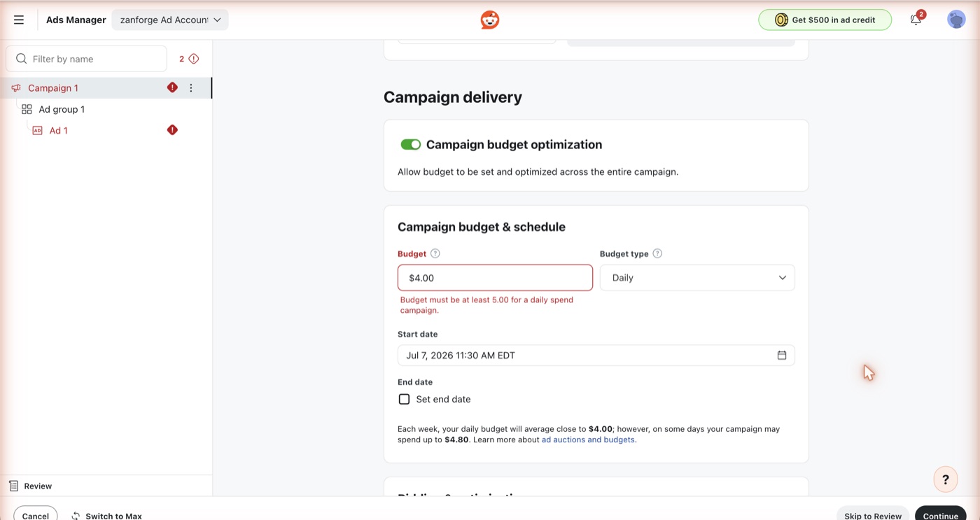980x520 pixels.
Task: Open the ad auctions and budgets link
Action: (588, 440)
